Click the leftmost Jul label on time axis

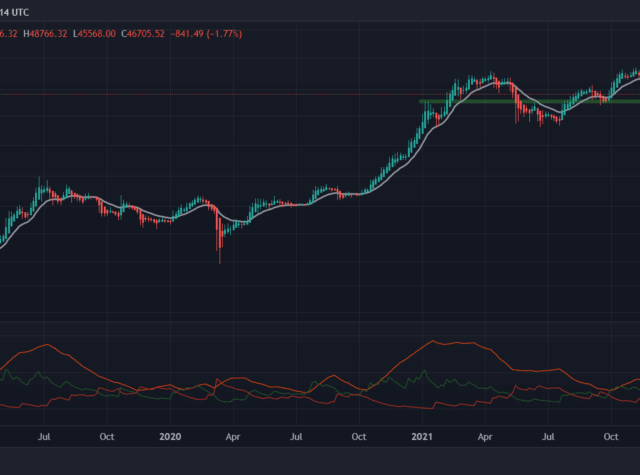pos(44,437)
